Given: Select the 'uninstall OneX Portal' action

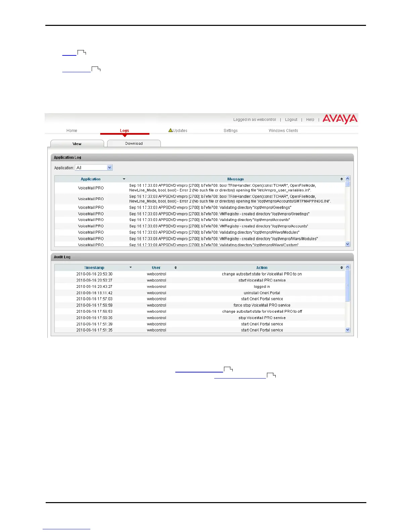Looking at the screenshot, I should pos(262,293).
